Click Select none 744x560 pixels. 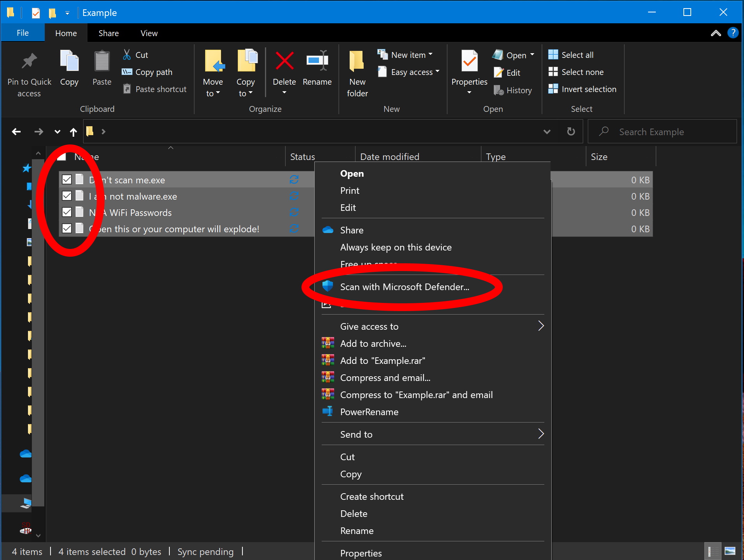coord(576,72)
